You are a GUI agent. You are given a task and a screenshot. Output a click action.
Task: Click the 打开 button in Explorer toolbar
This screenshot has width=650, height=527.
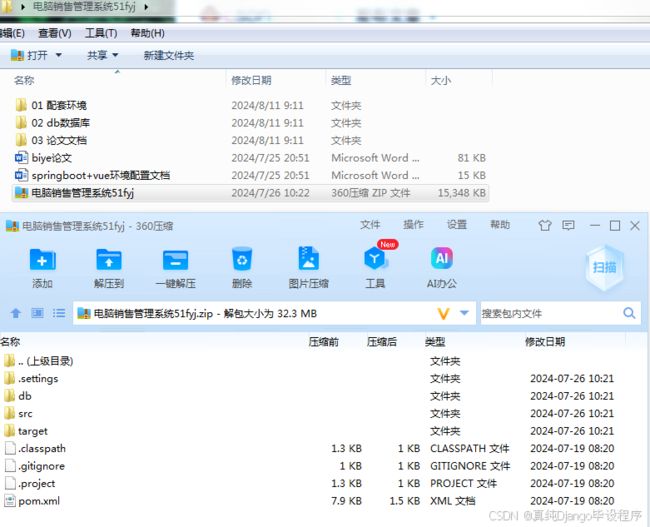coord(29,55)
